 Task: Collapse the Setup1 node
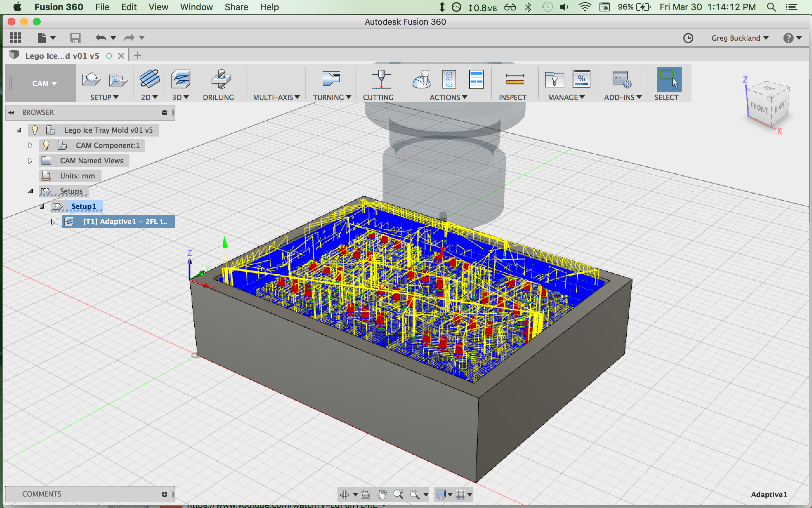click(x=42, y=206)
